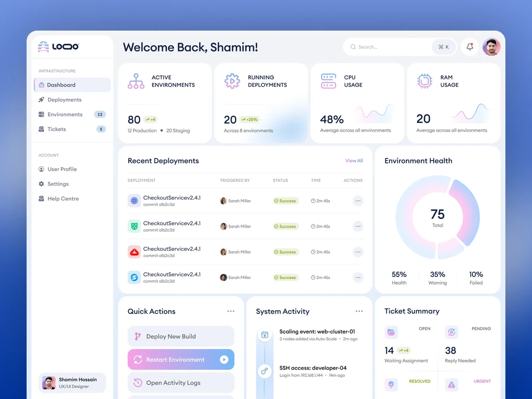Screen dimensions: 532x399
Task: Click the Active Environments hierarchy icon
Action: (136, 81)
